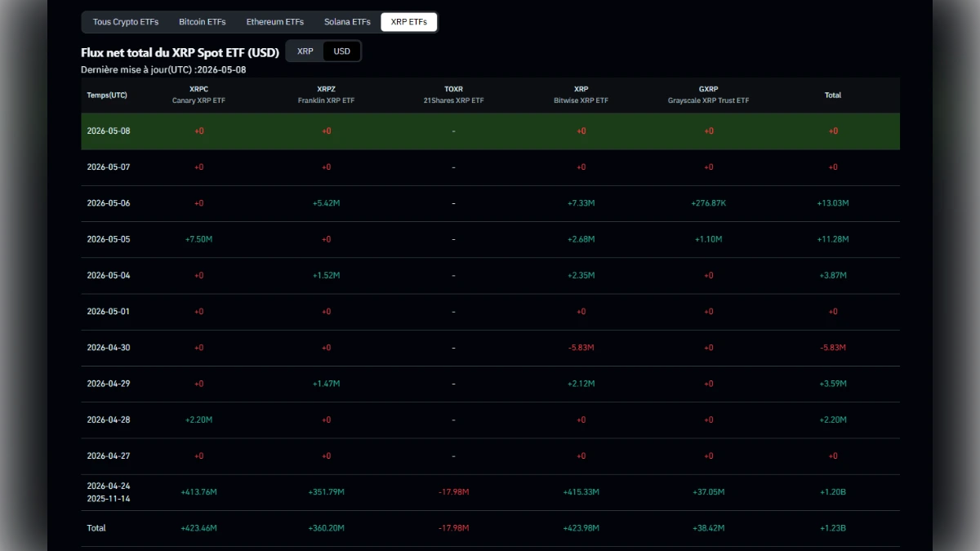Click the +2.12M Bitwise value

tap(581, 384)
